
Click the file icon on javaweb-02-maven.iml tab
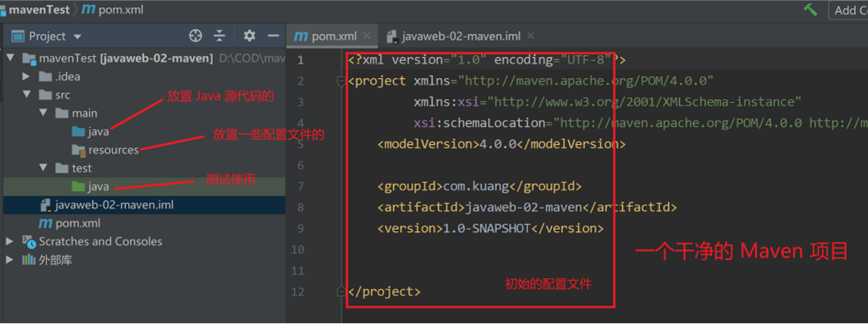pos(392,36)
